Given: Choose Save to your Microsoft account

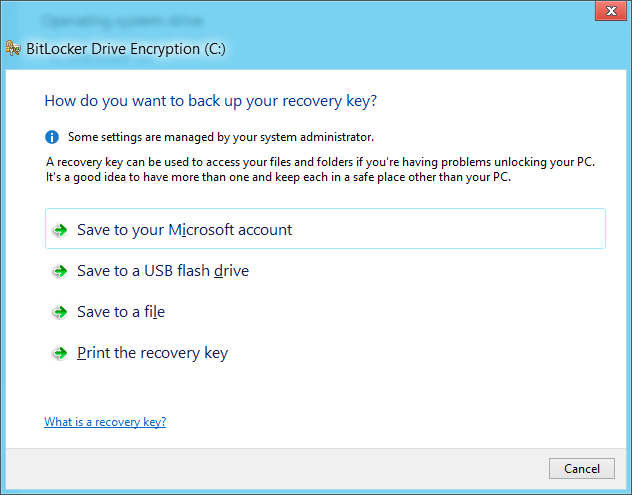Looking at the screenshot, I should point(184,230).
